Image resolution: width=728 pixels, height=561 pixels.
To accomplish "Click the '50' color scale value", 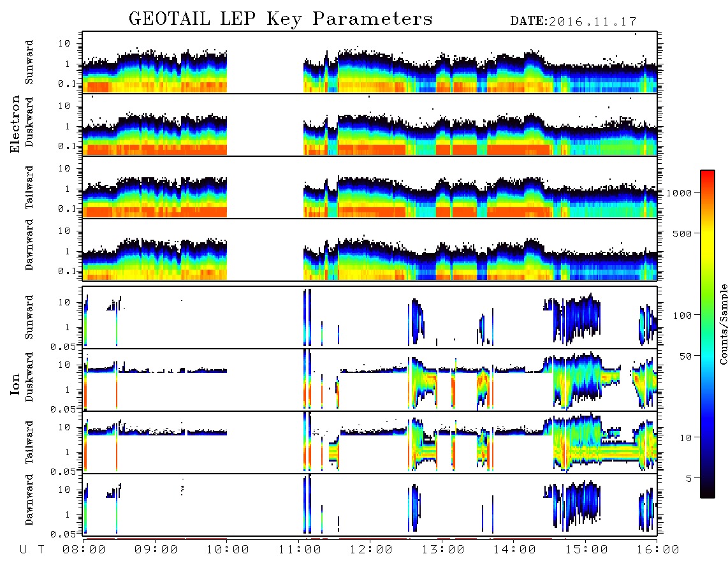I will tap(685, 356).
